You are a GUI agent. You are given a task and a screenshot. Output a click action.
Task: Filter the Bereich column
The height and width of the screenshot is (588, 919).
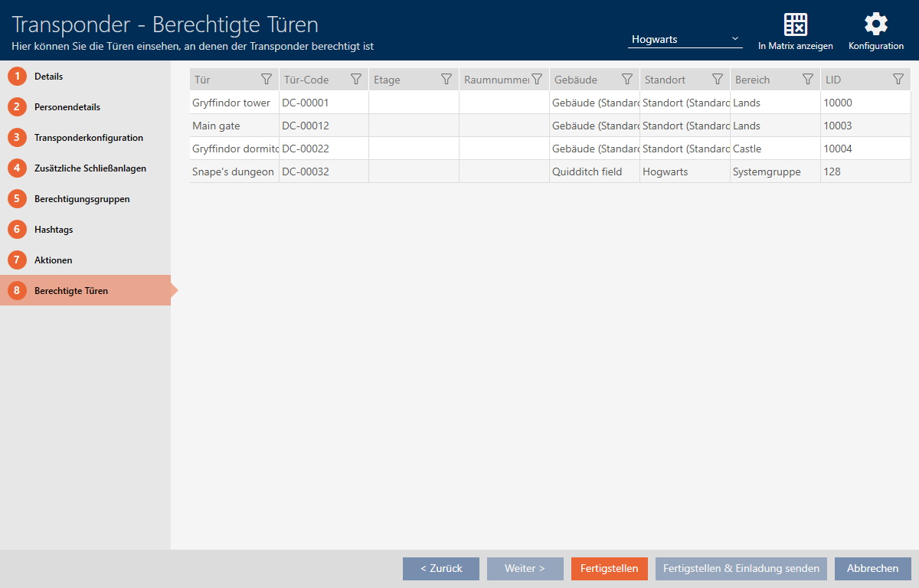tap(807, 80)
